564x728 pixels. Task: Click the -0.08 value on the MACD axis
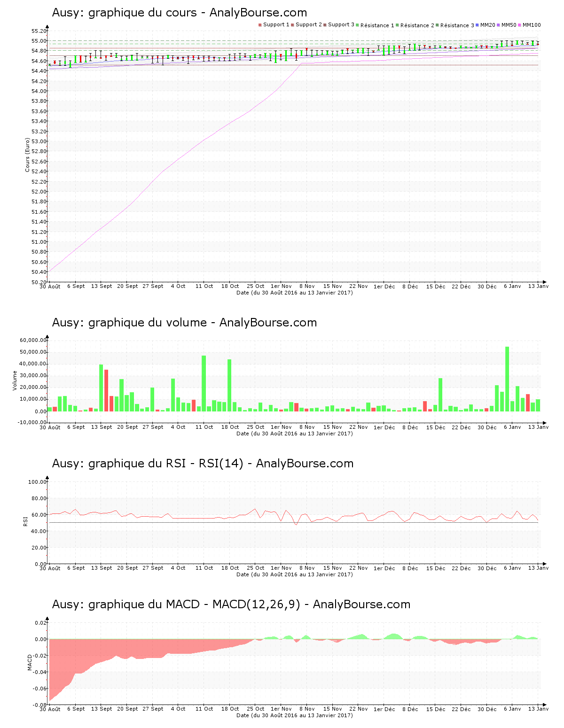click(40, 705)
